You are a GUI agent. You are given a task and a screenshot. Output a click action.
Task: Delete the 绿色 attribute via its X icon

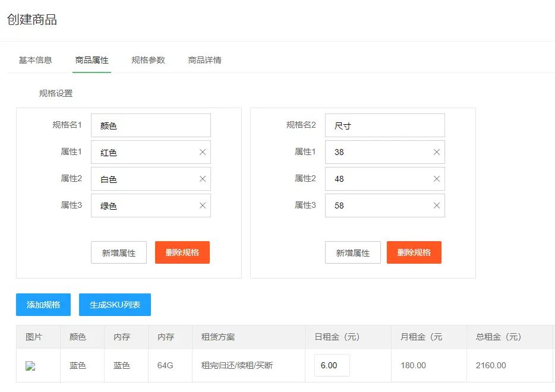pos(203,206)
